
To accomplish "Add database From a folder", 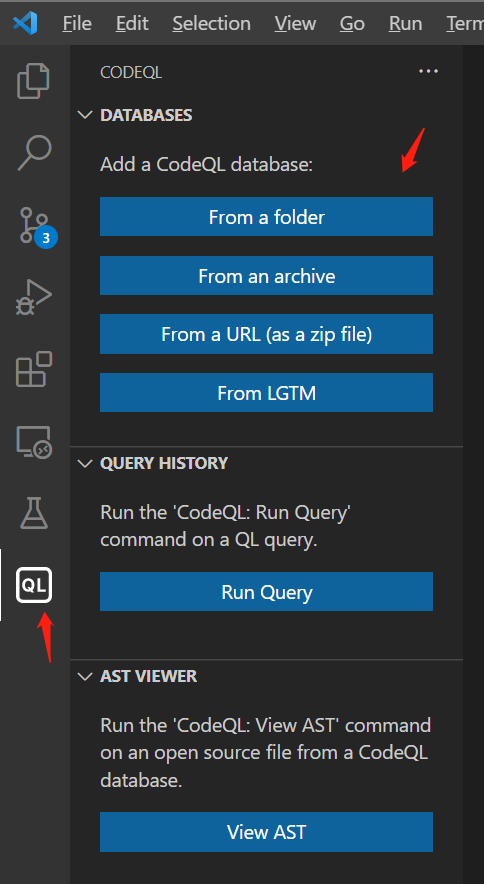I will point(266,216).
